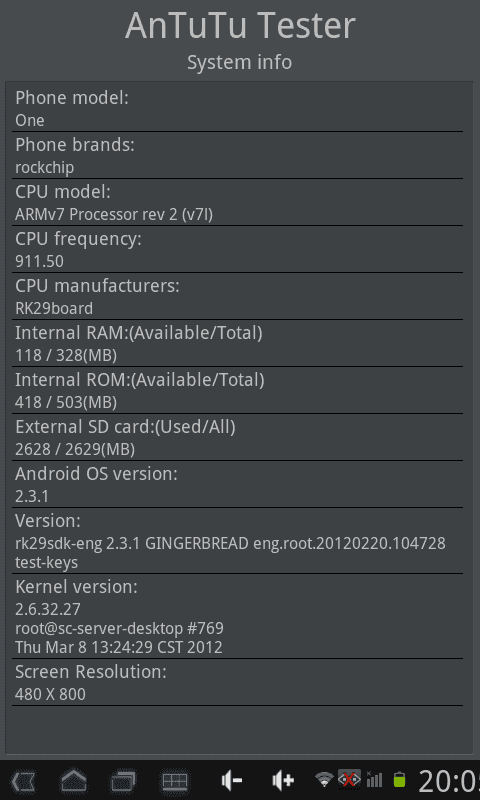Viewport: 480px width, 800px height.
Task: Open the menu grid icon
Action: point(175,781)
